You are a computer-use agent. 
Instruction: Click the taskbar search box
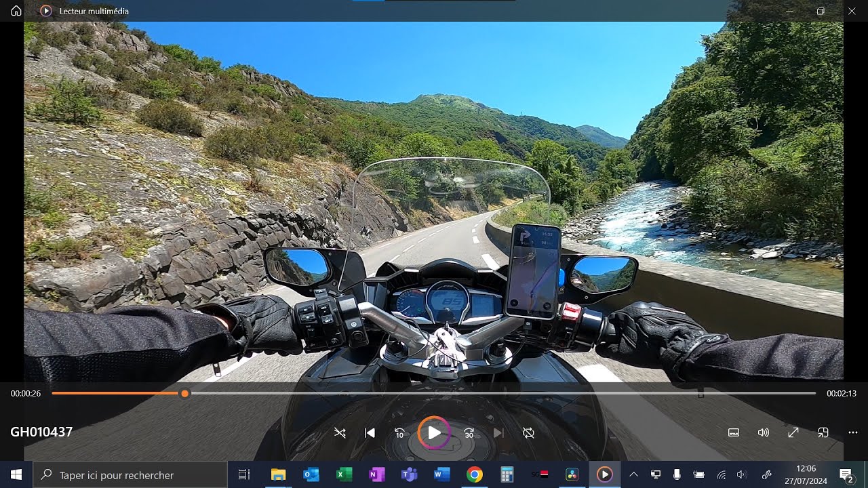point(130,474)
